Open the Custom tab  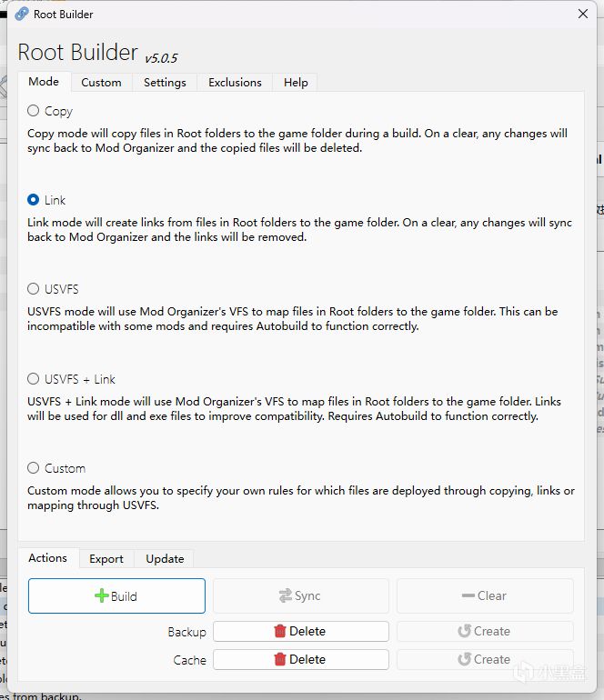pos(101,83)
